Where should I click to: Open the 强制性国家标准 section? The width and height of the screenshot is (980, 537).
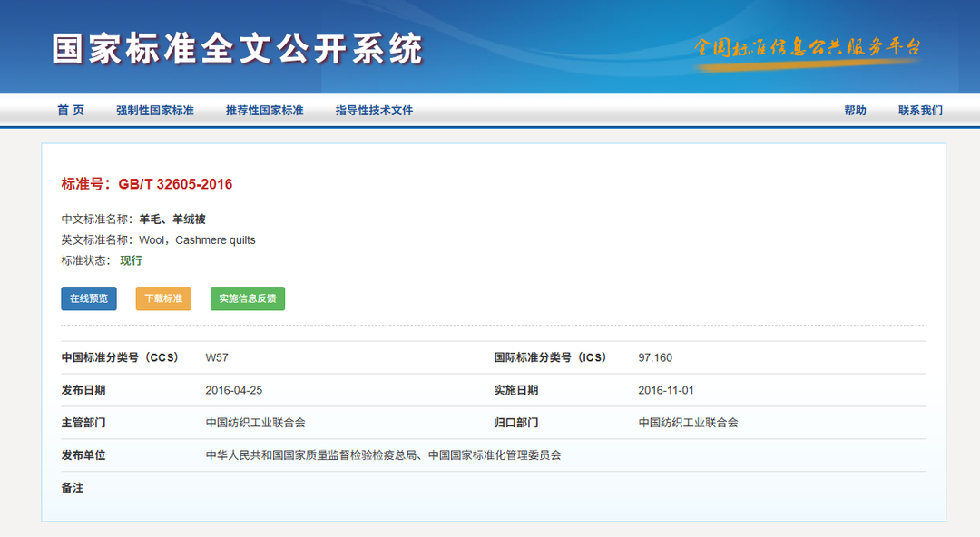point(155,111)
